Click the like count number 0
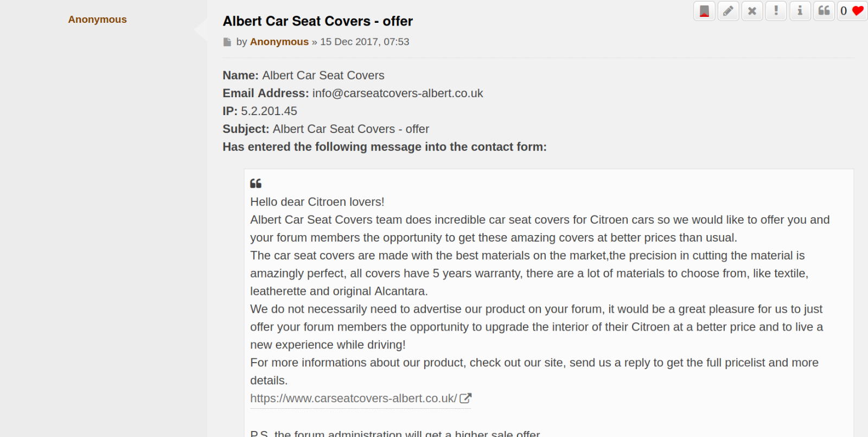Viewport: 868px width, 437px height. pos(844,11)
